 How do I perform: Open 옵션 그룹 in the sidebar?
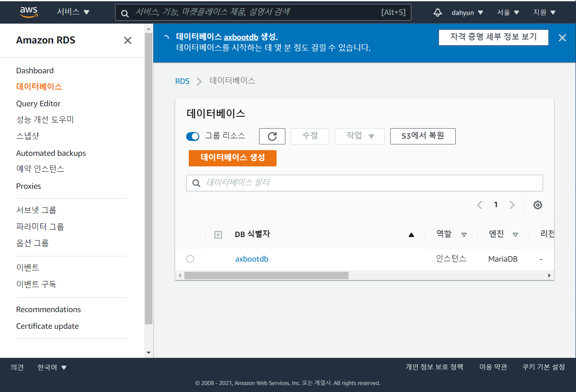tap(32, 243)
